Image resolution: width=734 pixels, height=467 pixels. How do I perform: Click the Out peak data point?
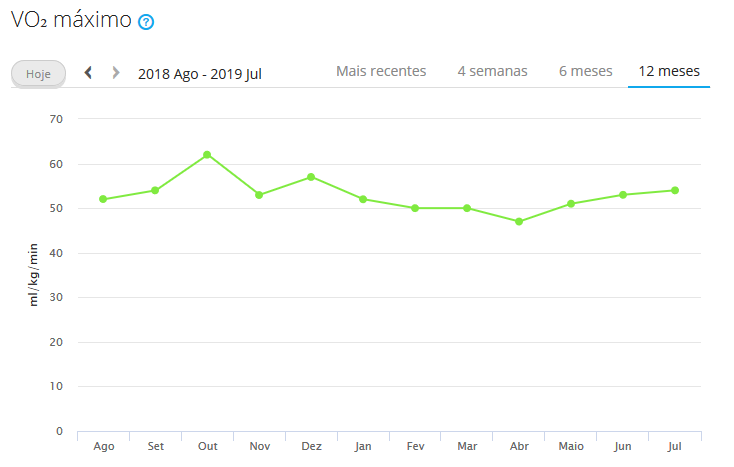coord(207,155)
